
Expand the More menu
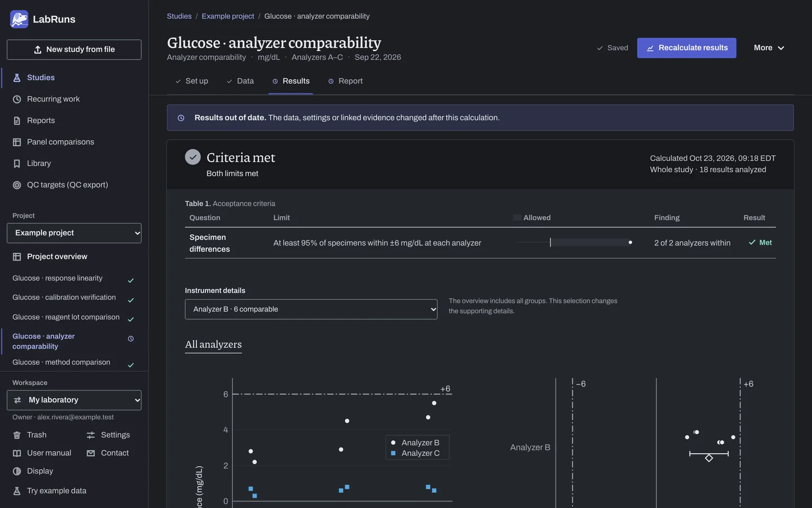769,48
